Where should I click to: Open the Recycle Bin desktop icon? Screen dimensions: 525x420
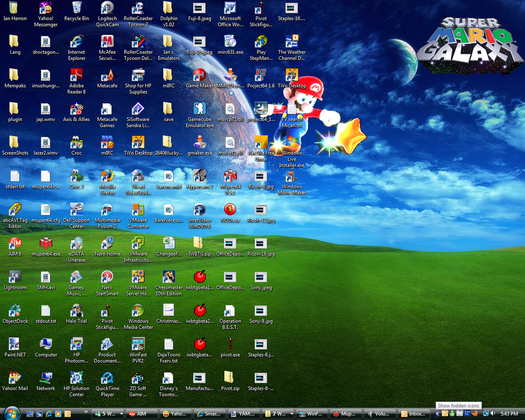[76, 12]
